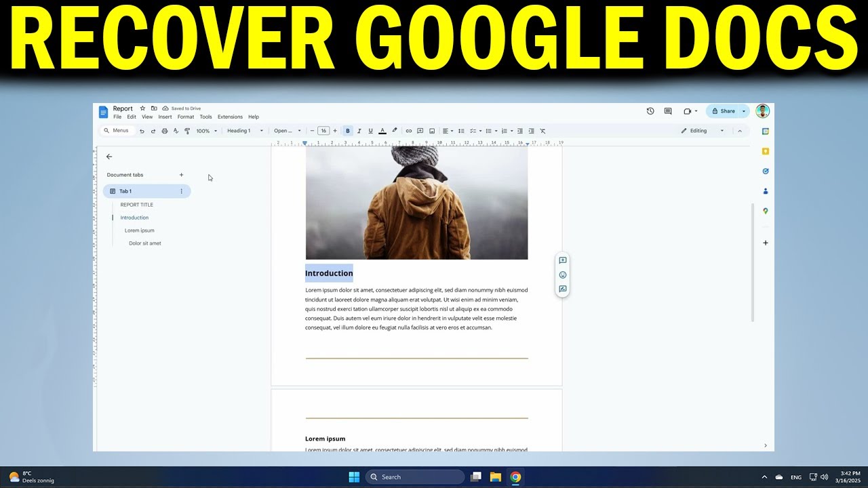The width and height of the screenshot is (868, 488).
Task: Undo the last action
Action: [142, 131]
